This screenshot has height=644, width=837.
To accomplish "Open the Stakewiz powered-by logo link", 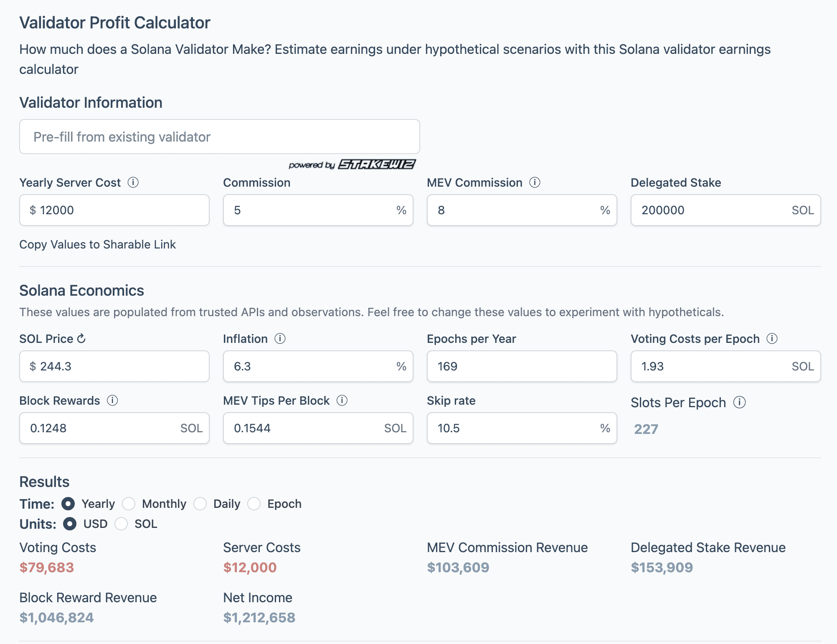I will (376, 165).
